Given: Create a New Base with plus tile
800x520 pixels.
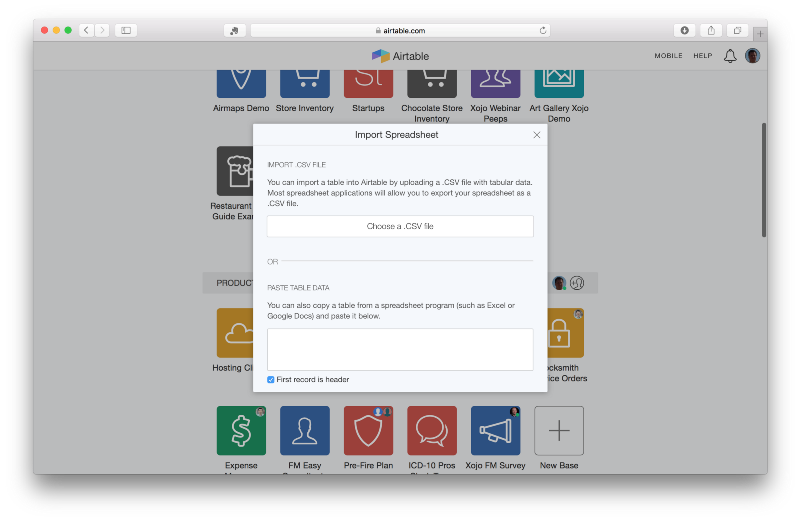Looking at the screenshot, I should (559, 431).
